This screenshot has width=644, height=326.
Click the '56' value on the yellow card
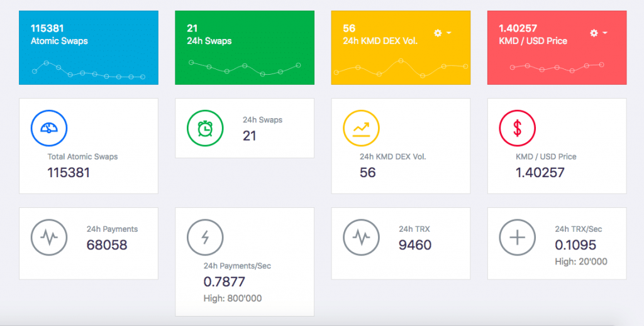pos(348,28)
